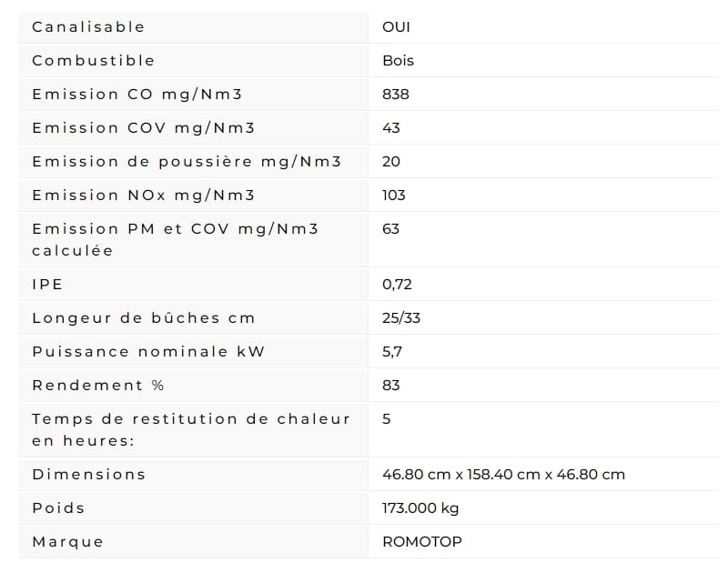Click the Emission CO mg/Nm3 label

[137, 95]
